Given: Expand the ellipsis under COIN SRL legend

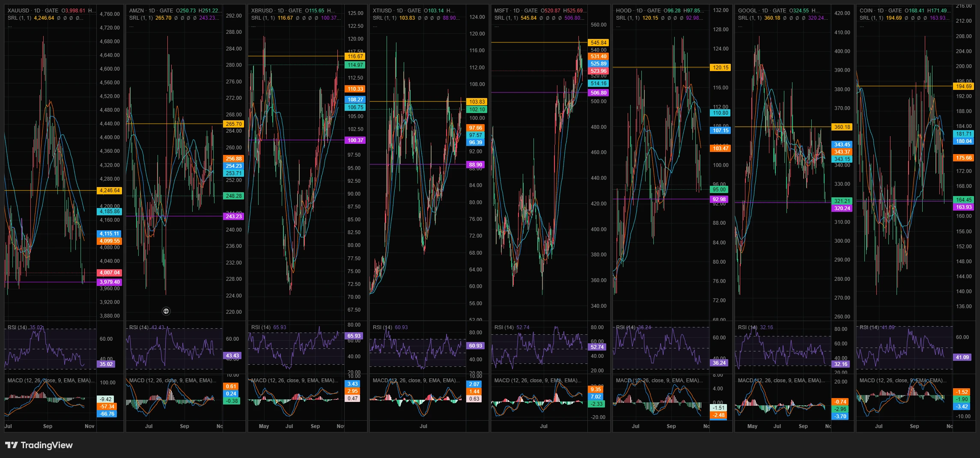Looking at the screenshot, I should (x=862, y=26).
